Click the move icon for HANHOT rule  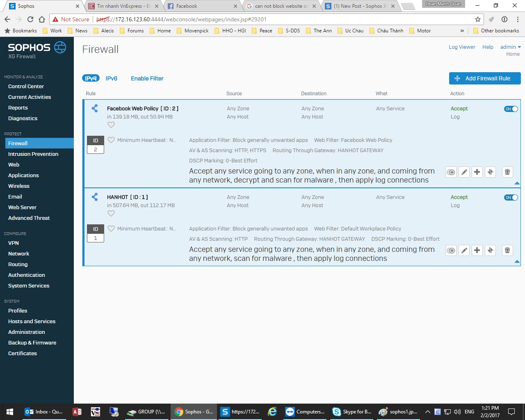pos(490,251)
